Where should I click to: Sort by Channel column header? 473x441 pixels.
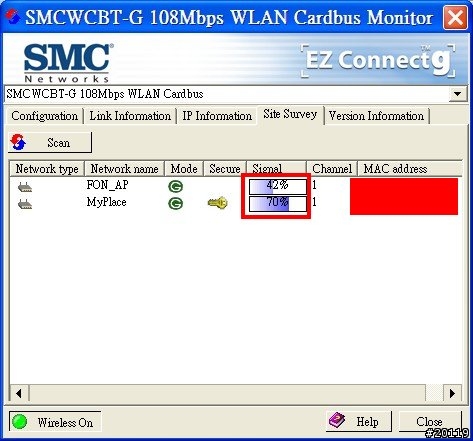coord(332,169)
